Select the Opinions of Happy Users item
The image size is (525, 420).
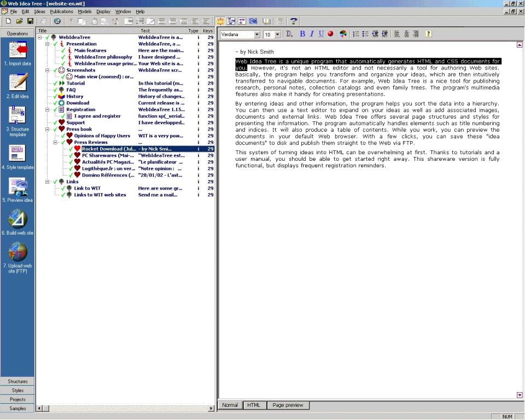tap(102, 136)
